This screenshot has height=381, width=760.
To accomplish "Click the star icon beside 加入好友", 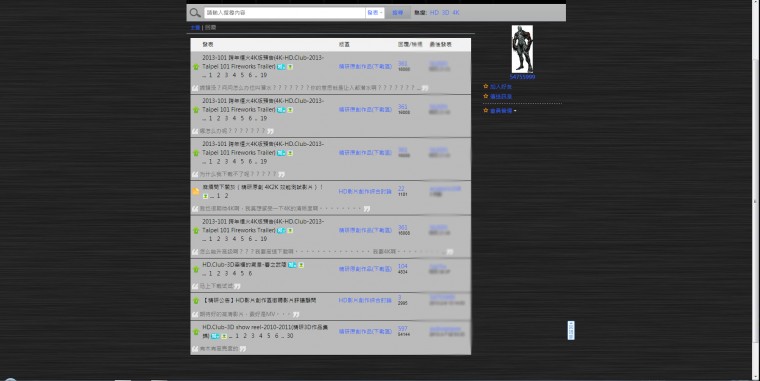I will [486, 86].
